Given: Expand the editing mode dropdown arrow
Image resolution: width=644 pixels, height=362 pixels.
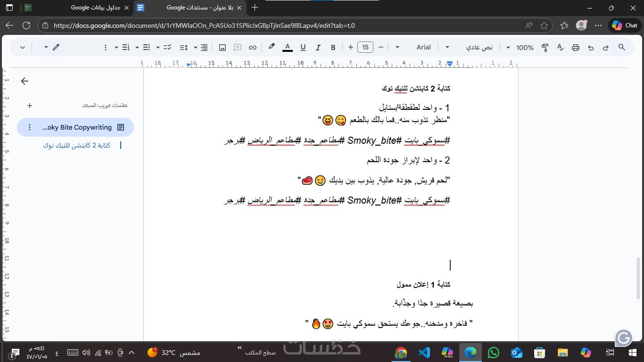Looking at the screenshot, I should 46,47.
